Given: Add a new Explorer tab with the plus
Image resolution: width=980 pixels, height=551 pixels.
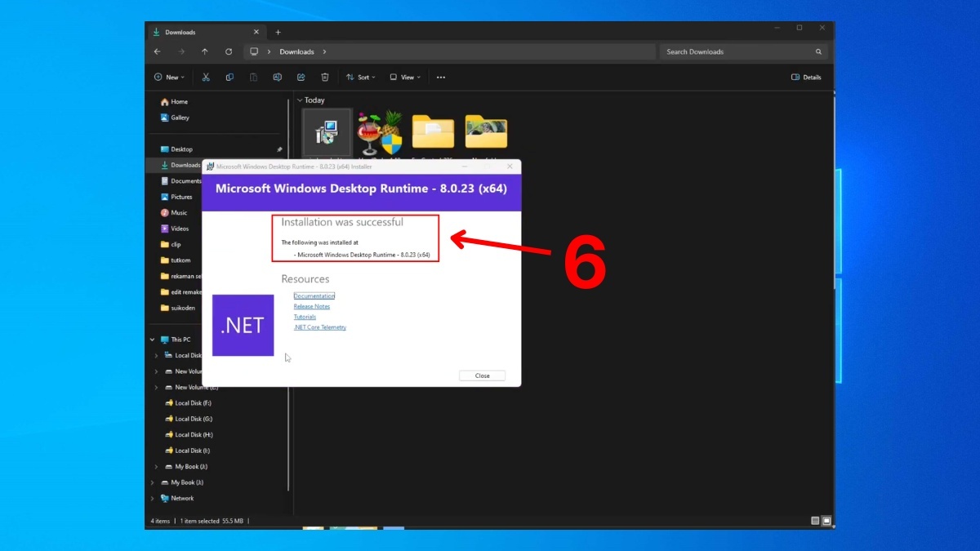Looking at the screenshot, I should [278, 32].
